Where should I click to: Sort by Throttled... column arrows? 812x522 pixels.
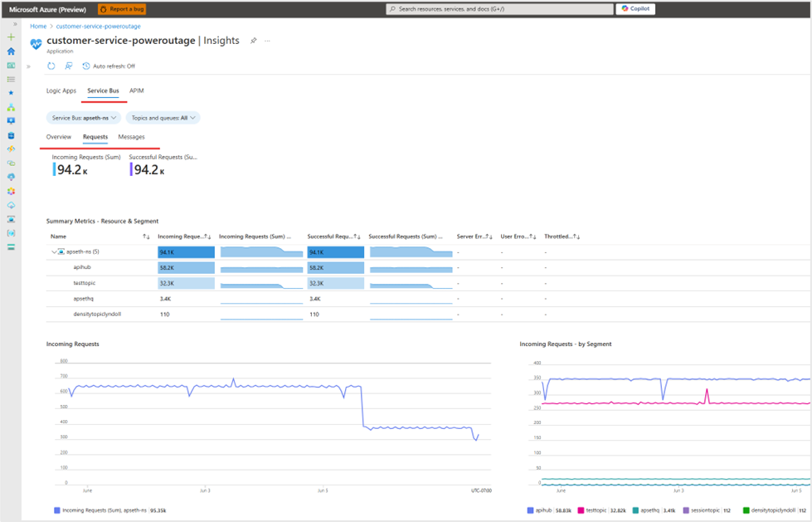(576, 237)
